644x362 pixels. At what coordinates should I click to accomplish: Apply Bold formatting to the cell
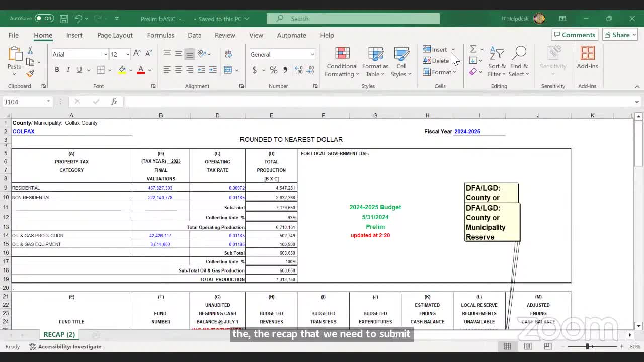57,70
